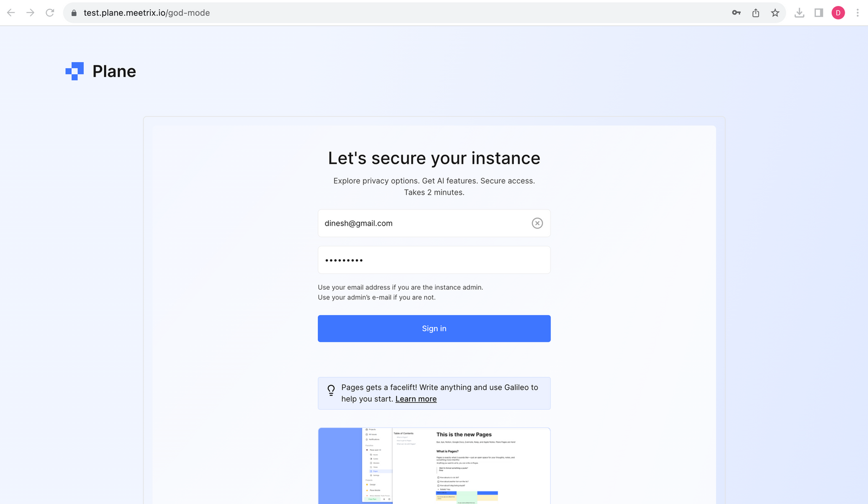Focus the address bar URL text
This screenshot has height=504, width=868.
pos(146,13)
